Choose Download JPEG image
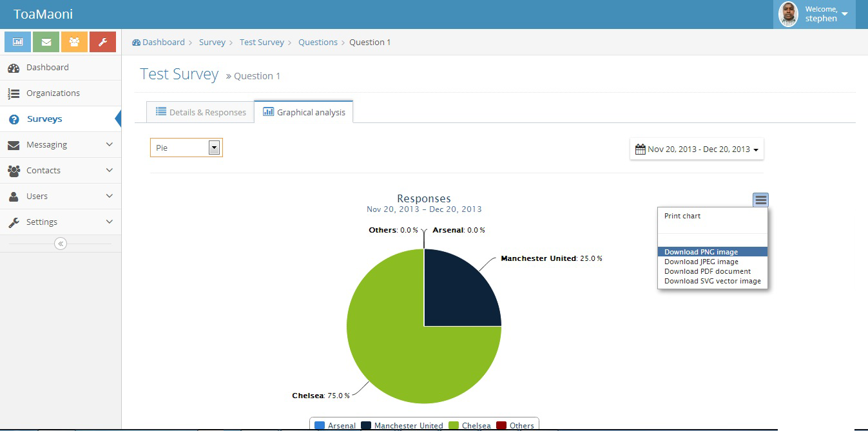This screenshot has width=868, height=431. (713, 262)
